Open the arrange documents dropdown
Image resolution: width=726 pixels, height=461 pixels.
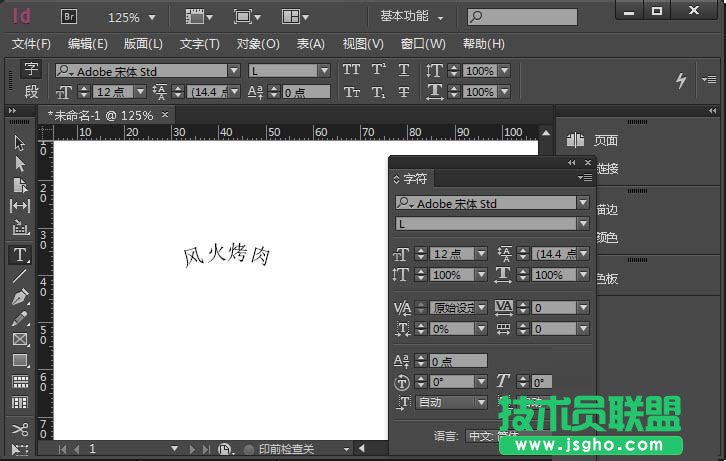tap(295, 18)
